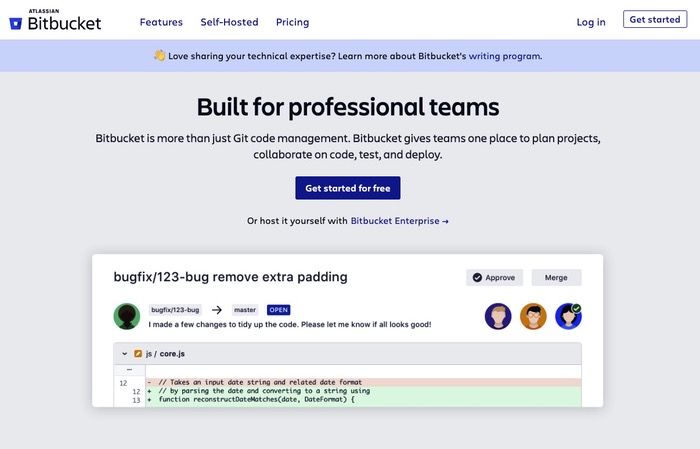The height and width of the screenshot is (449, 700).
Task: Click the arrow between branch tags
Action: (217, 310)
